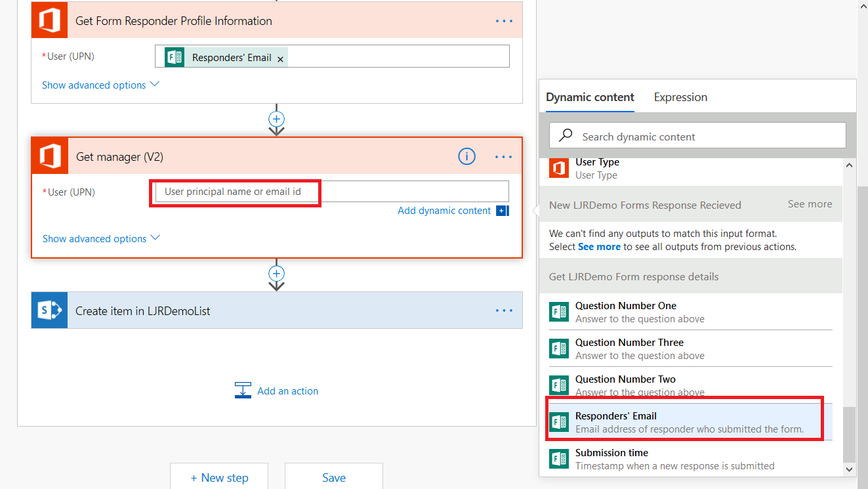Click the Search dynamic content box
Viewport: 868px width, 489px height.
click(697, 136)
